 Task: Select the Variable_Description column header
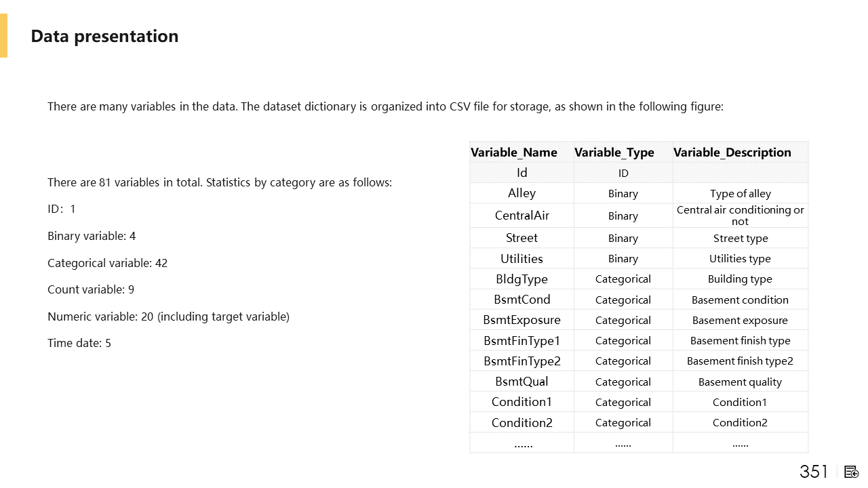(x=732, y=152)
